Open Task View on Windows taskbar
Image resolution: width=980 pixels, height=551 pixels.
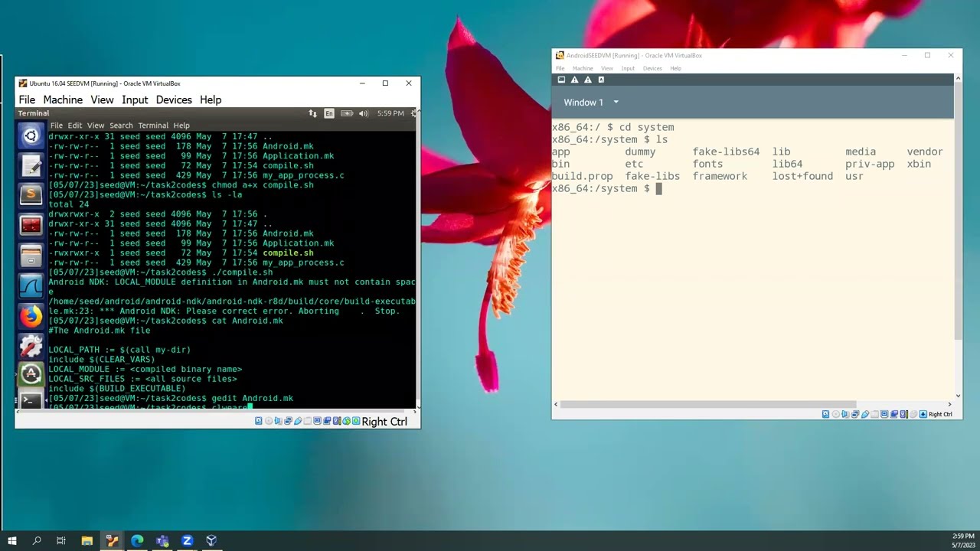pyautogui.click(x=61, y=540)
